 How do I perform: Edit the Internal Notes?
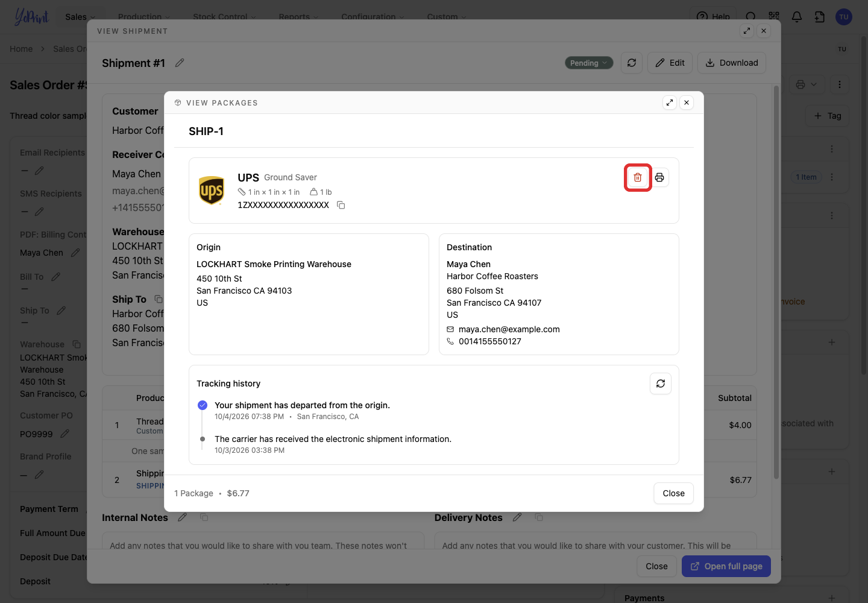[182, 517]
